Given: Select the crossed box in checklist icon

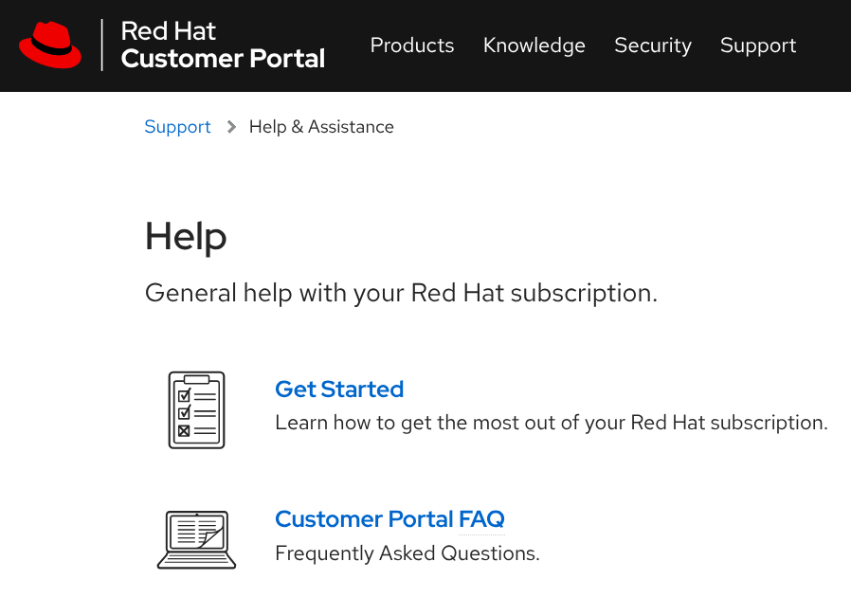Looking at the screenshot, I should point(184,431).
